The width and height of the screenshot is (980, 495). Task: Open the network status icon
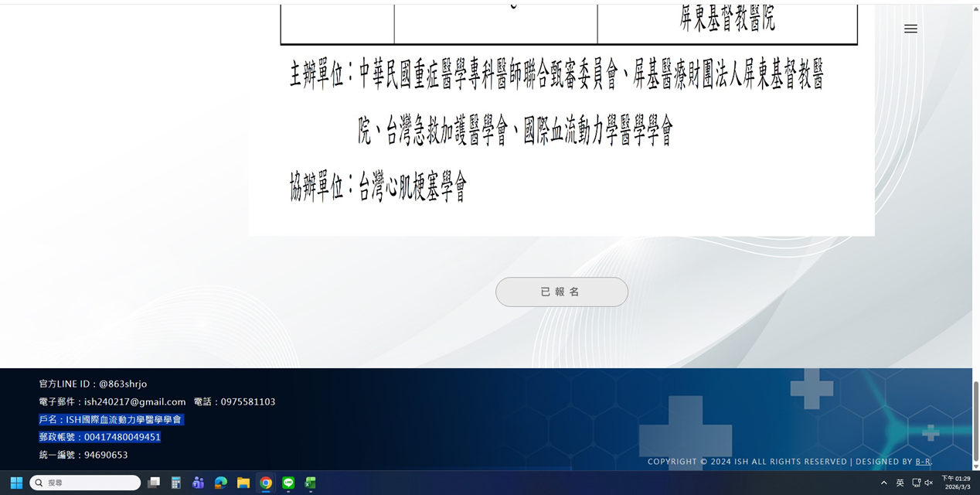pos(916,483)
